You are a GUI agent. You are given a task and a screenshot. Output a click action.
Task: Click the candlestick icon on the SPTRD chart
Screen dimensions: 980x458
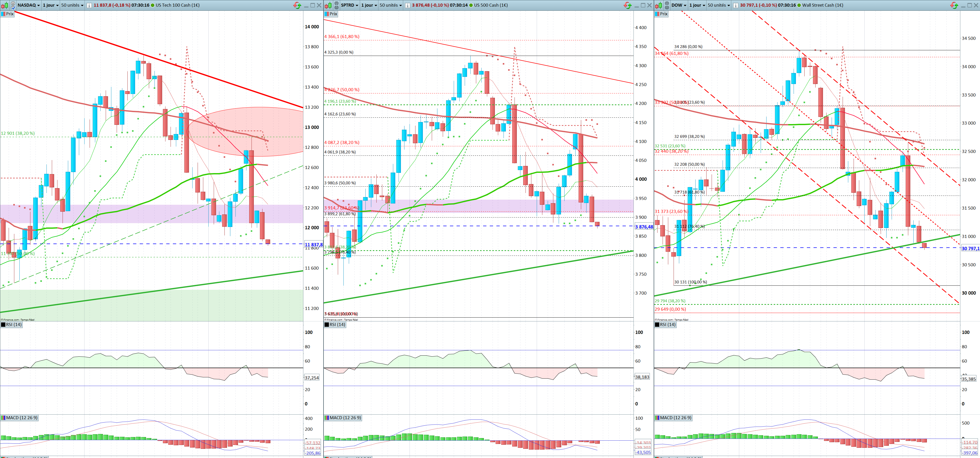pyautogui.click(x=328, y=5)
